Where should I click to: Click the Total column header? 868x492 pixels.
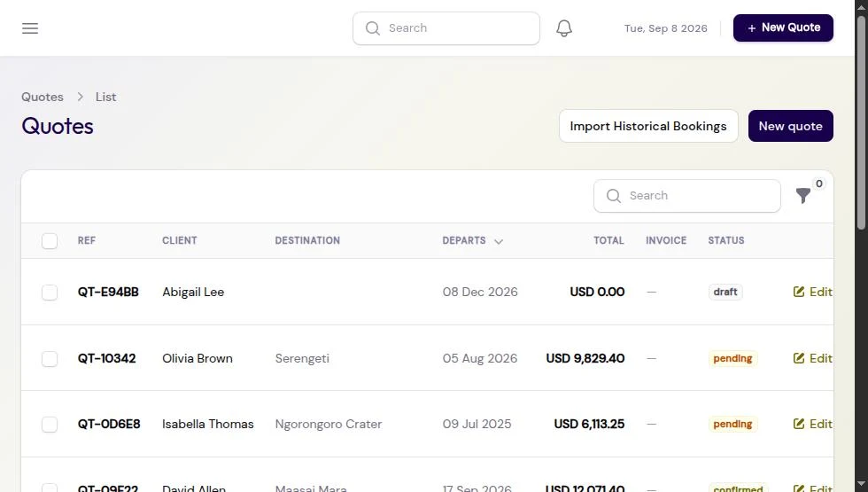608,240
